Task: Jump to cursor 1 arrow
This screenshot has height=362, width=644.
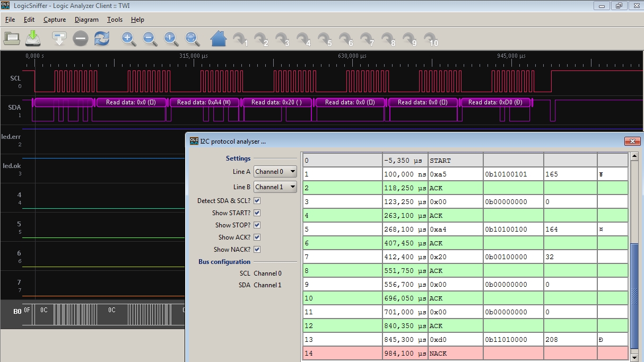Action: (x=240, y=39)
